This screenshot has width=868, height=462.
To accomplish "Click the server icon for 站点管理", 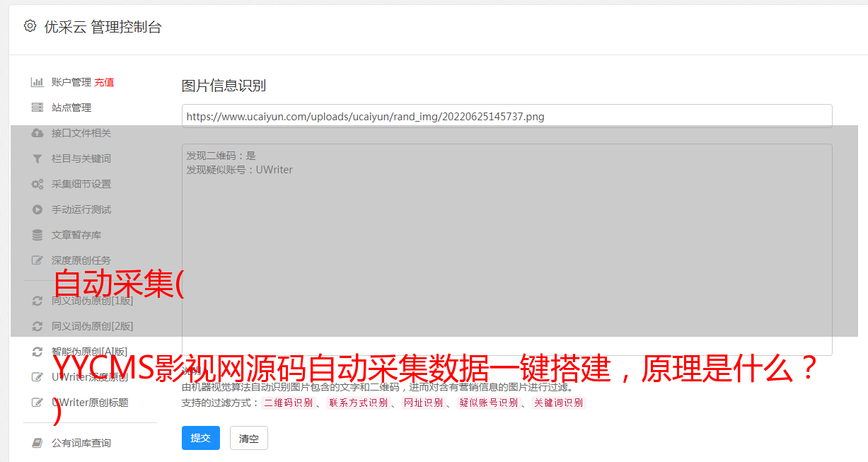I will click(37, 108).
